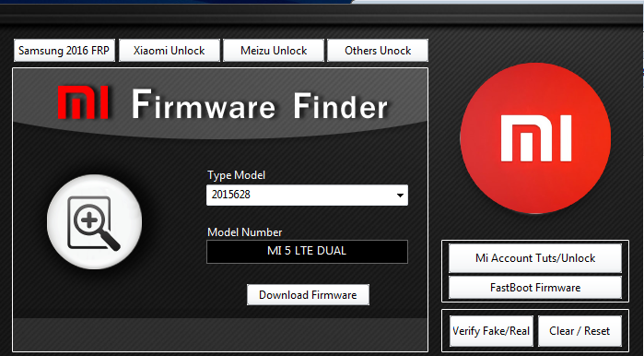Click the Verify Fake/Real button
This screenshot has width=644, height=356.
coord(491,331)
